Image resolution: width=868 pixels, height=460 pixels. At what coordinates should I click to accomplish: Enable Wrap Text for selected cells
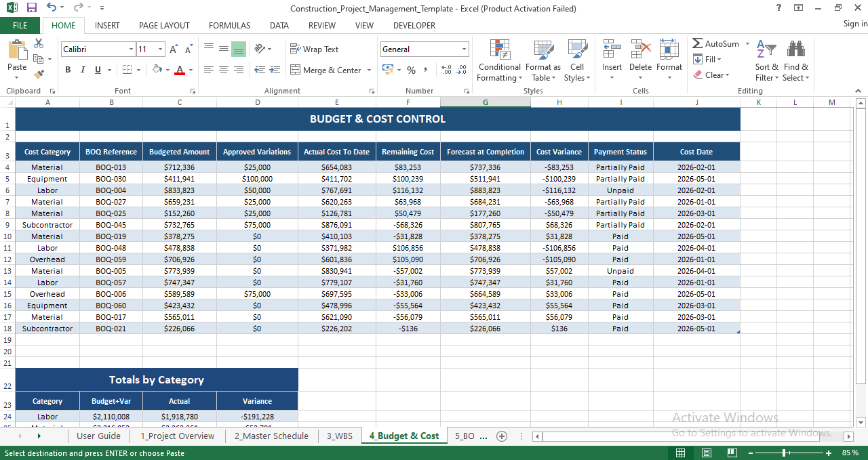(x=314, y=49)
